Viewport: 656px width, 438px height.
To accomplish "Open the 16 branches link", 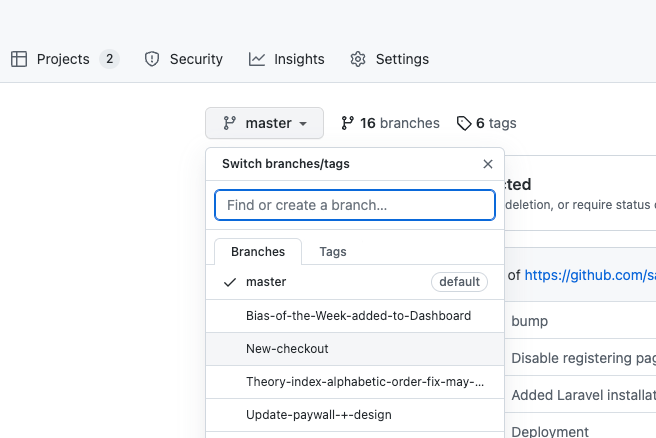I will [390, 123].
